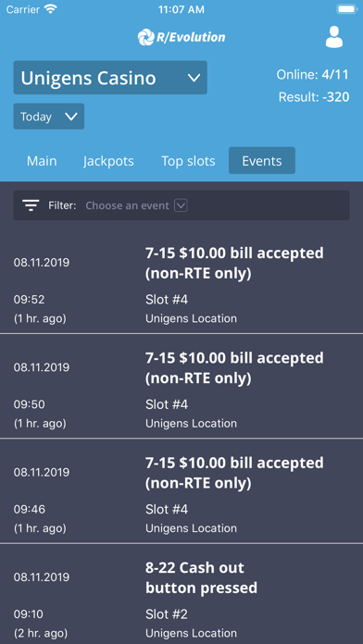Open the user profile icon
363x644 pixels.
tap(333, 37)
